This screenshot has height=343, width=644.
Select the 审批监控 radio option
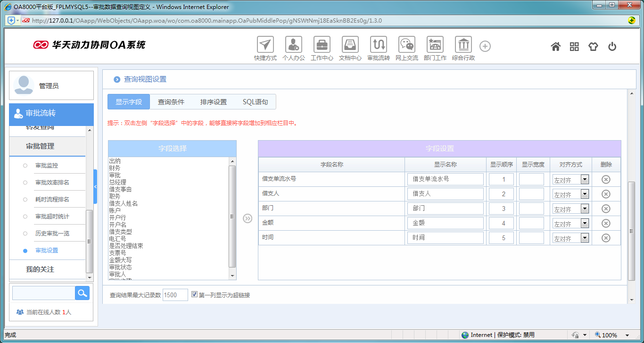(25, 165)
